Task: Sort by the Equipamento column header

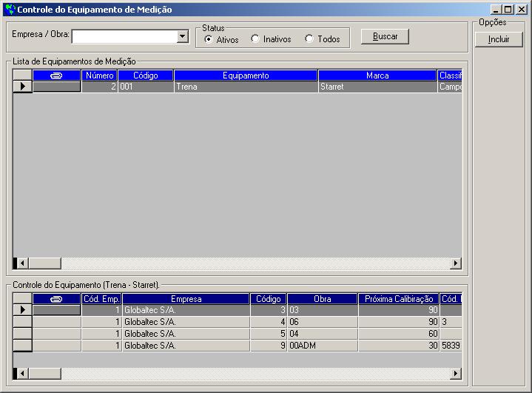Action: click(x=246, y=75)
